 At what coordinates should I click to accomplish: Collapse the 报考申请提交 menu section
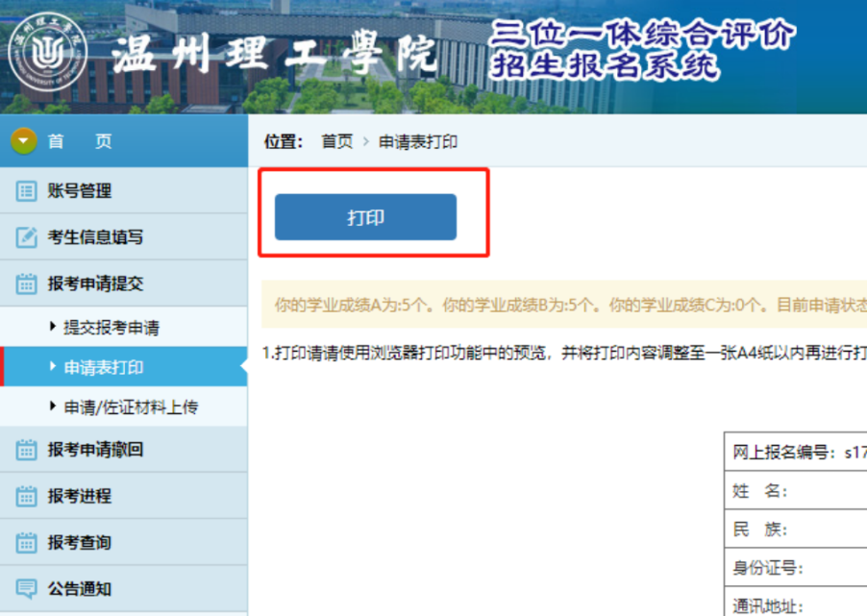(x=95, y=283)
